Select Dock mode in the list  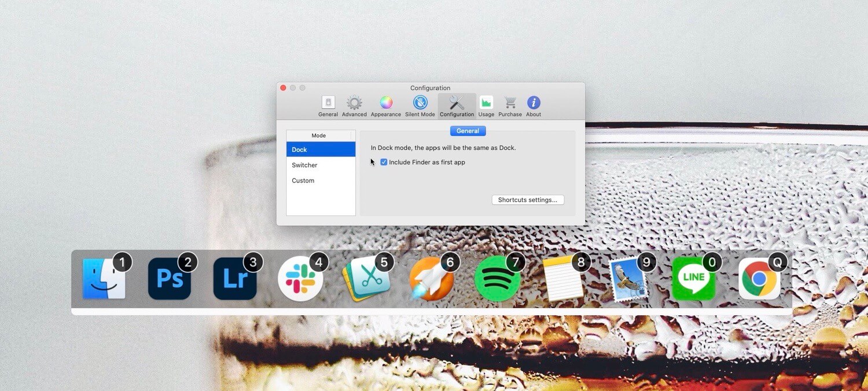[x=321, y=149]
